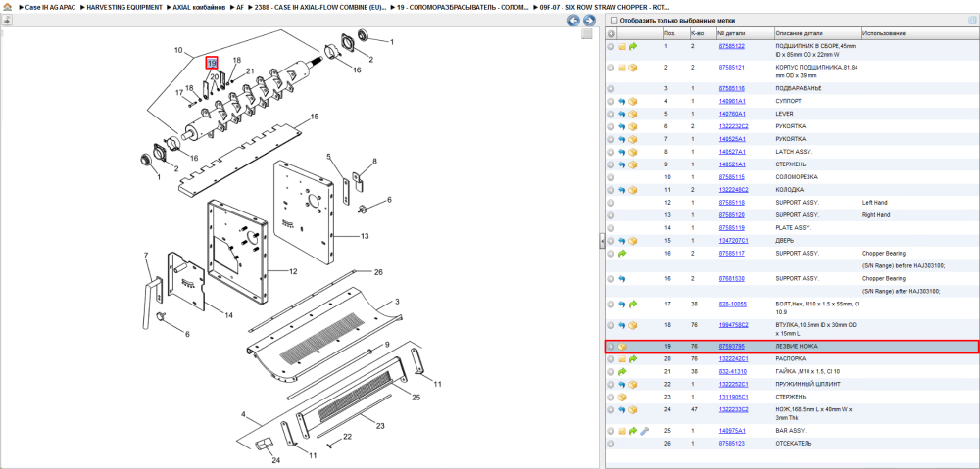This screenshot has width=980, height=469.
Task: Click callout number 12 on the diagram
Action: (292, 271)
